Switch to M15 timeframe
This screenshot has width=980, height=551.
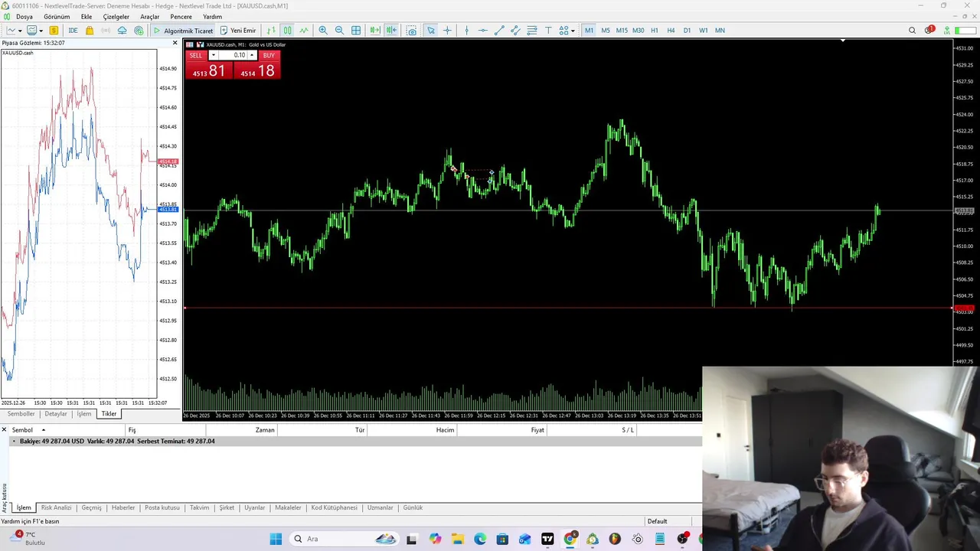(622, 31)
